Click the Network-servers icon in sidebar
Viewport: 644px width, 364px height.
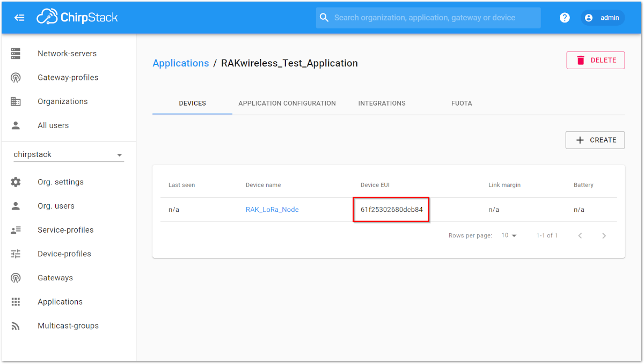16,54
